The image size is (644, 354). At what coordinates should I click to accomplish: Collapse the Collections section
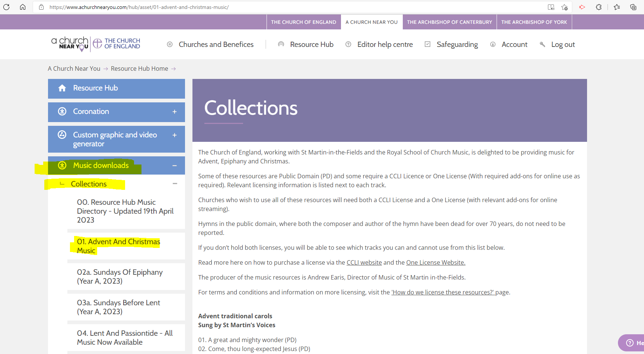click(x=175, y=184)
